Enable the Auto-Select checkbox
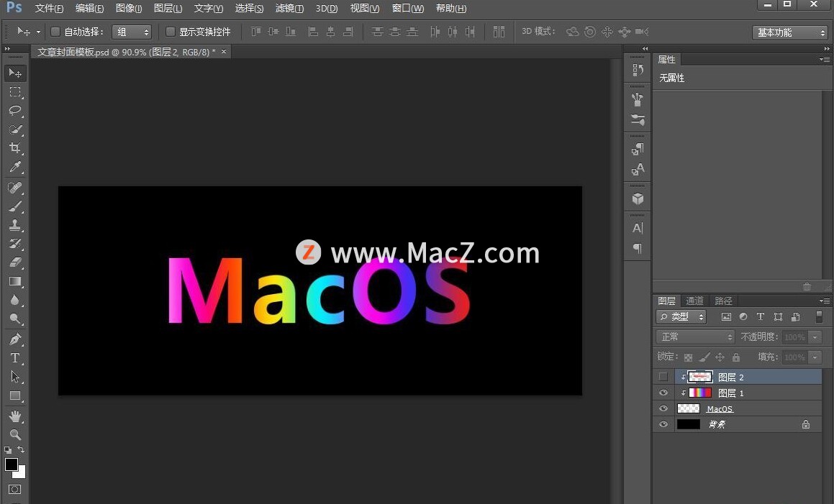The height and width of the screenshot is (504, 834). click(x=55, y=32)
